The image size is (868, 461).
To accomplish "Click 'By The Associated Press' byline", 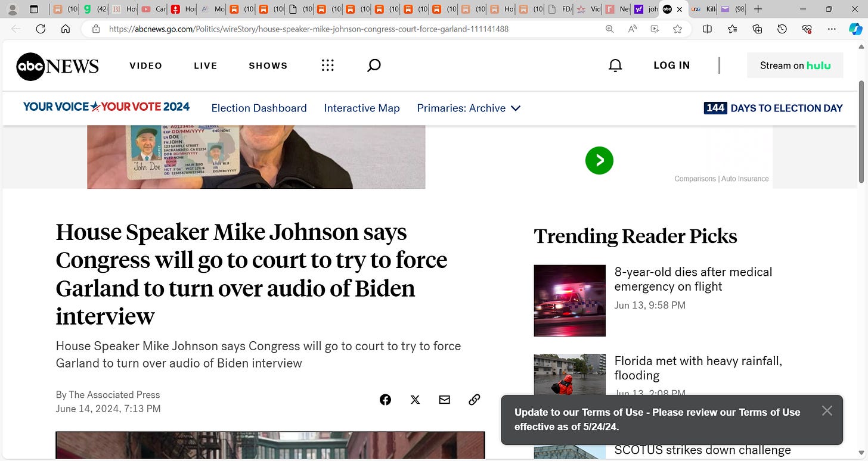I will 108,394.
